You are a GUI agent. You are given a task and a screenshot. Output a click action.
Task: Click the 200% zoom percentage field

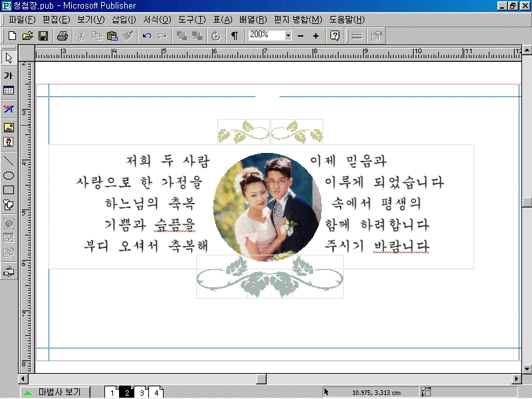(267, 35)
